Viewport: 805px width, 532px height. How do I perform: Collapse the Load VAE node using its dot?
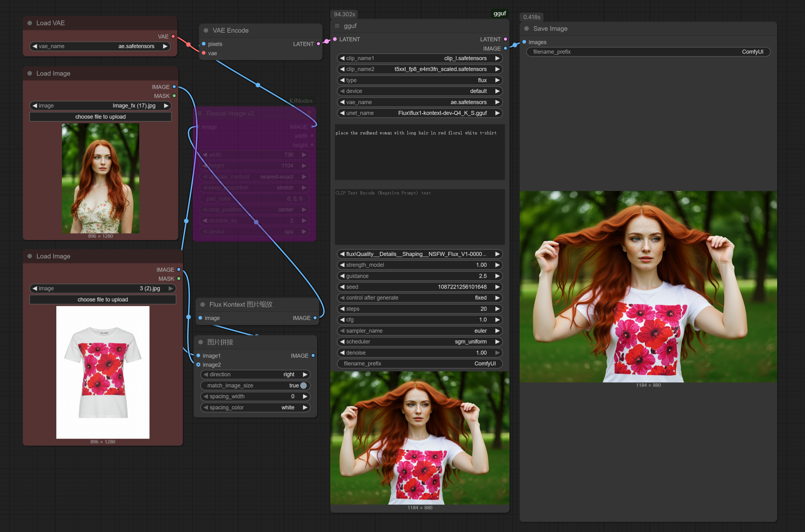(x=30, y=23)
